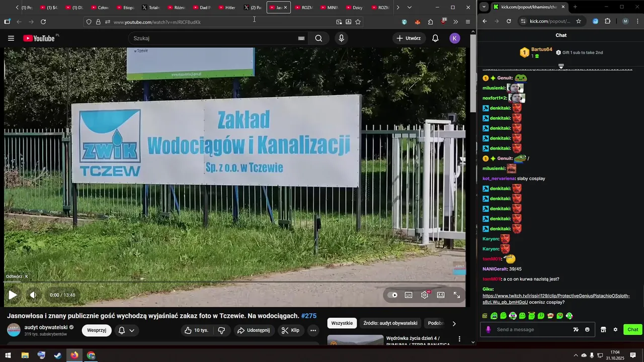The width and height of the screenshot is (644, 362).
Task: Open Chrome tab search dropdown
Action: [484, 7]
